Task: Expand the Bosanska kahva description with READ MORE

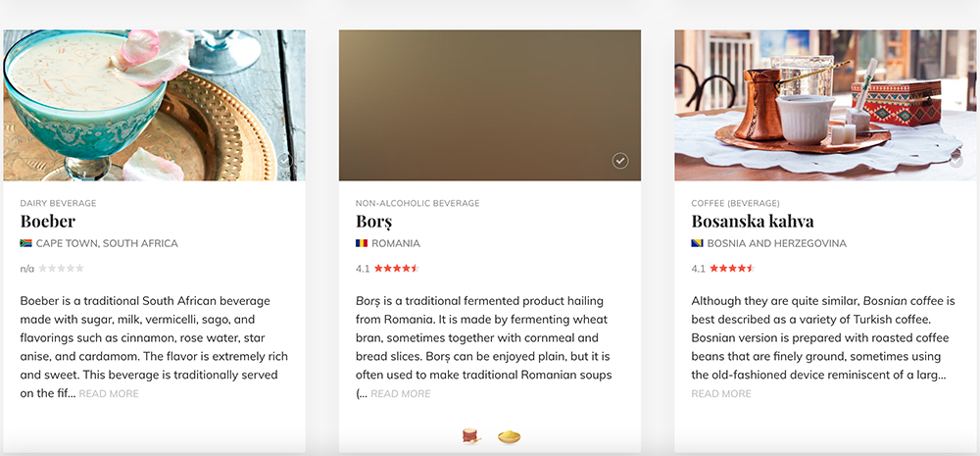Action: [x=721, y=393]
